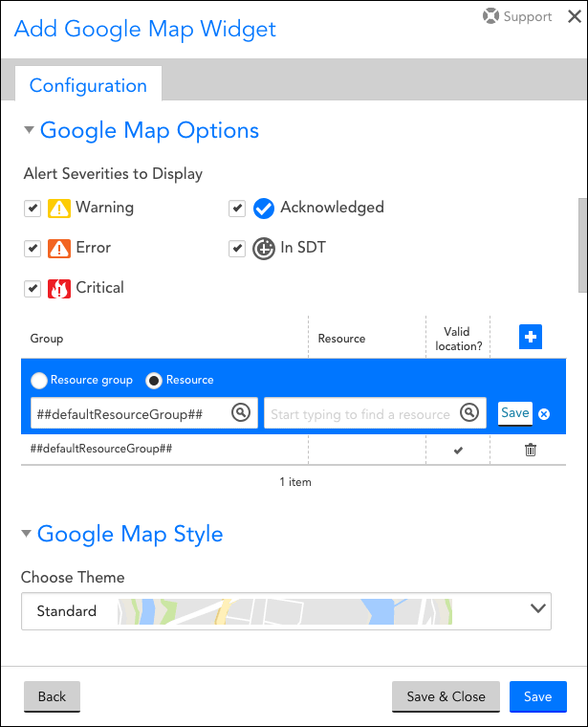
Task: Uncheck the Error severity checkbox
Action: click(x=33, y=249)
